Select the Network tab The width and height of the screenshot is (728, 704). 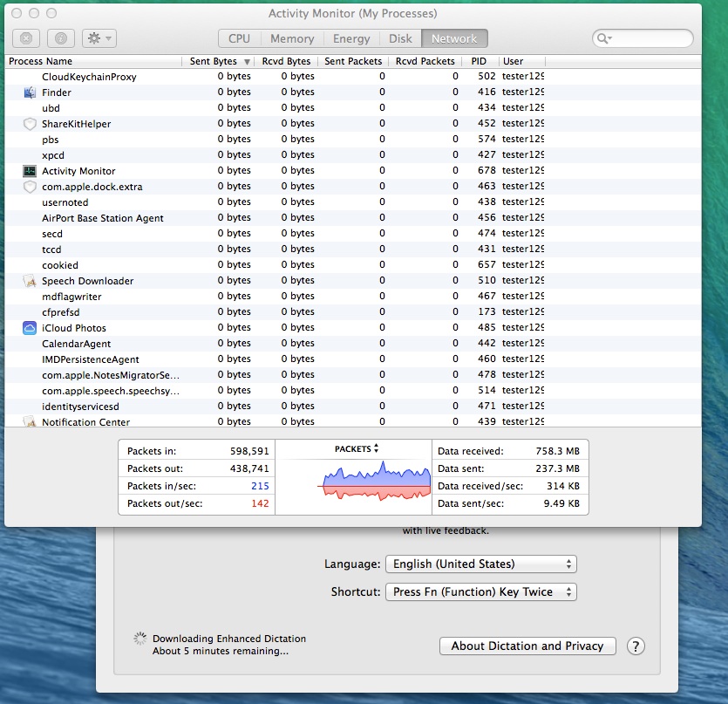coord(454,38)
